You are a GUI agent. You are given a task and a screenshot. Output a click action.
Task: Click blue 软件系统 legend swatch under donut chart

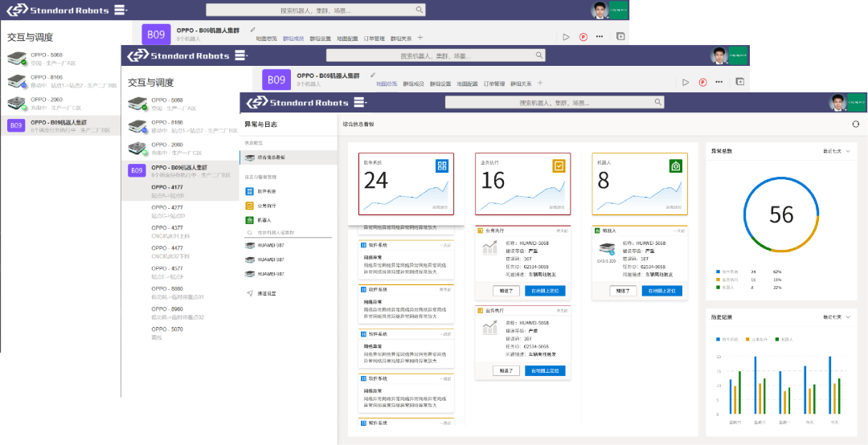click(x=718, y=271)
